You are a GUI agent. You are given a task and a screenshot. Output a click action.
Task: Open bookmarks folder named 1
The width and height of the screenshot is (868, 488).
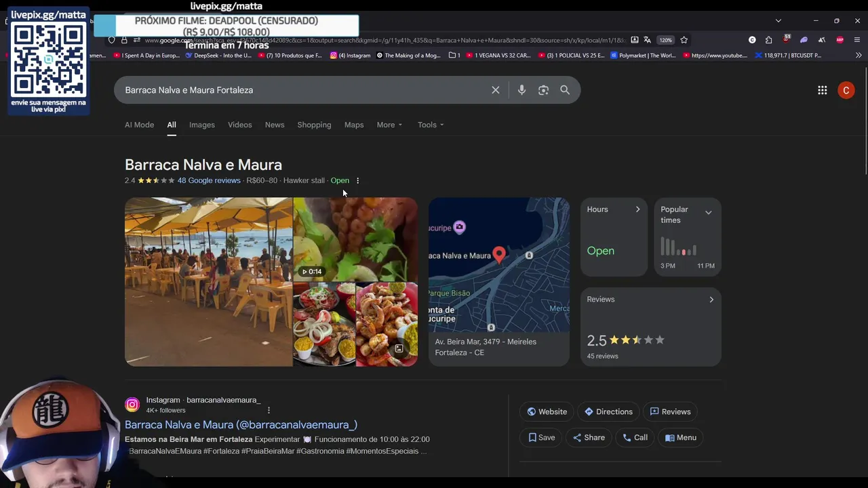click(455, 56)
